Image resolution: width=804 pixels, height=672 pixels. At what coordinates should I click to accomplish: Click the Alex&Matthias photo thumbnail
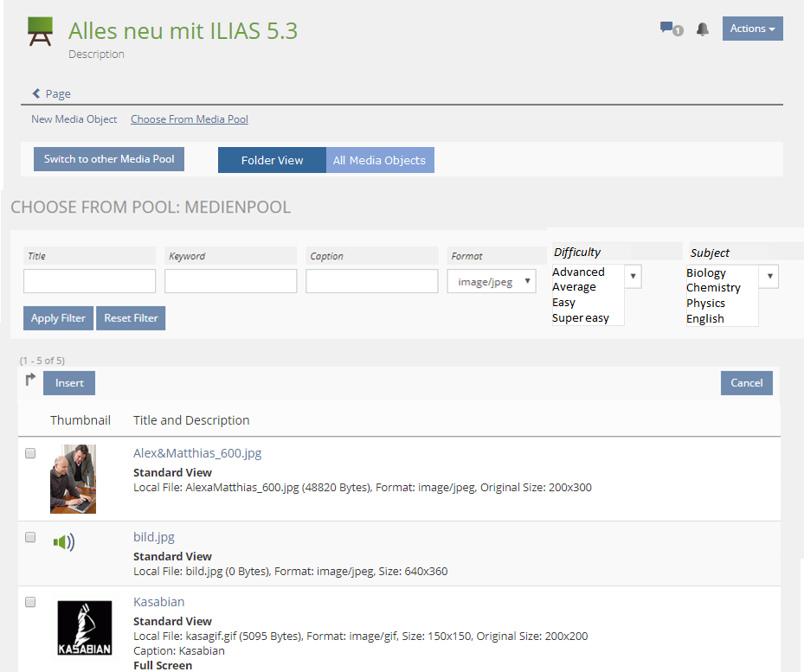pos(73,479)
